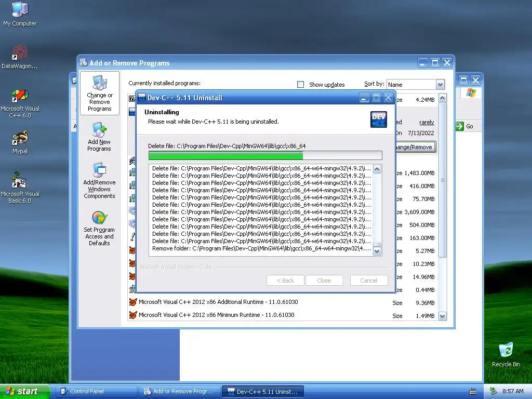
Task: Open DataWagon desktop shortcut
Action: click(20, 57)
